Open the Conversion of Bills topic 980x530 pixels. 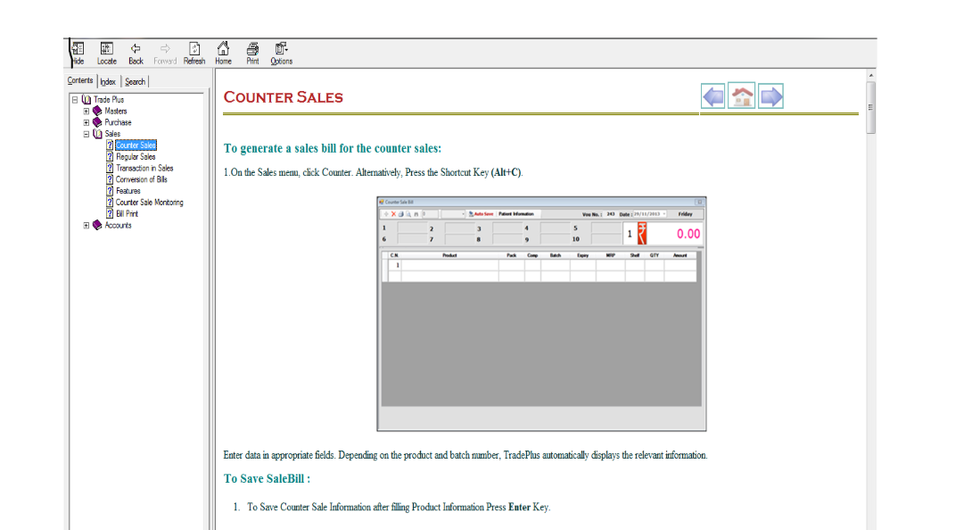coord(141,179)
